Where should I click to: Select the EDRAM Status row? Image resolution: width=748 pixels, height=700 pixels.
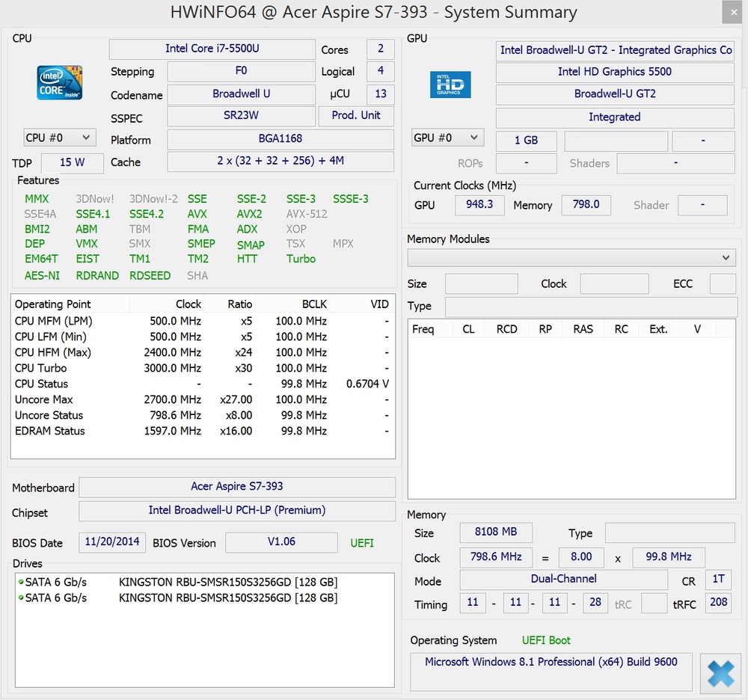coord(203,431)
